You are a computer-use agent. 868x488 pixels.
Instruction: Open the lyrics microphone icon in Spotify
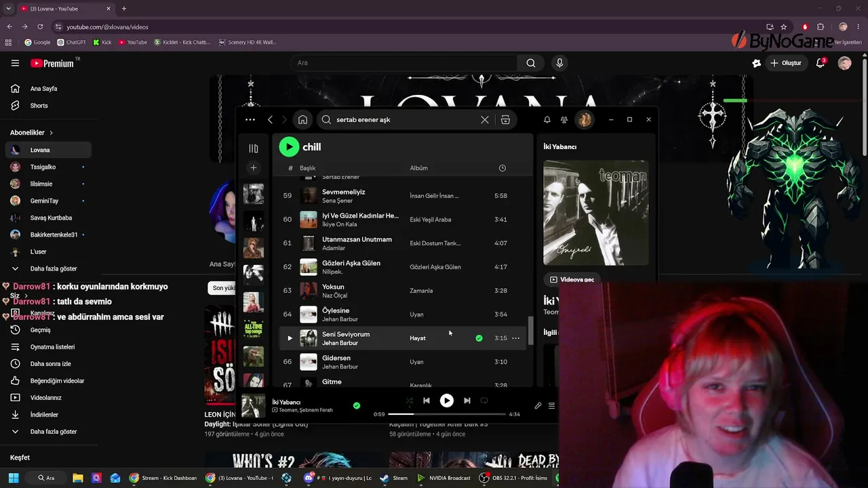pos(538,406)
